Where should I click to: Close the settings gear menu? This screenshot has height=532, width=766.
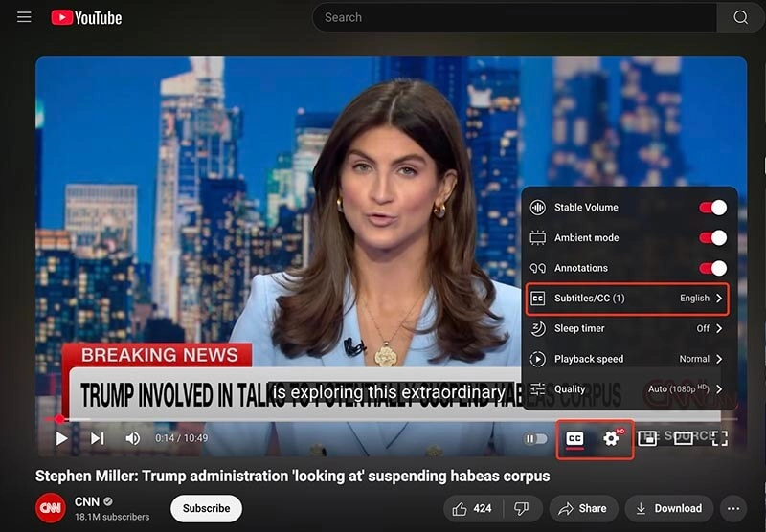(x=611, y=438)
